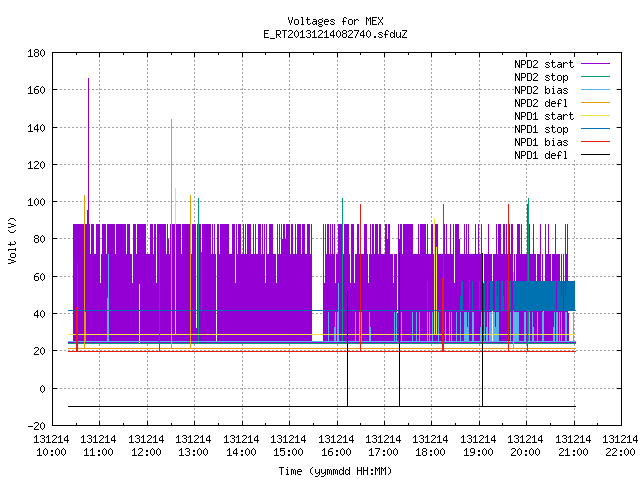Click the orange NPD2 defl legend line
This screenshot has width=640, height=480.
(596, 102)
